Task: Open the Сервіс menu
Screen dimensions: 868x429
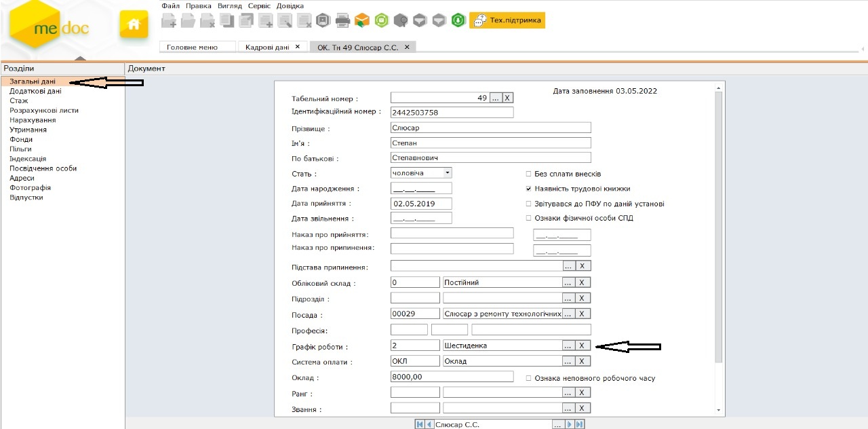Action: [x=259, y=6]
